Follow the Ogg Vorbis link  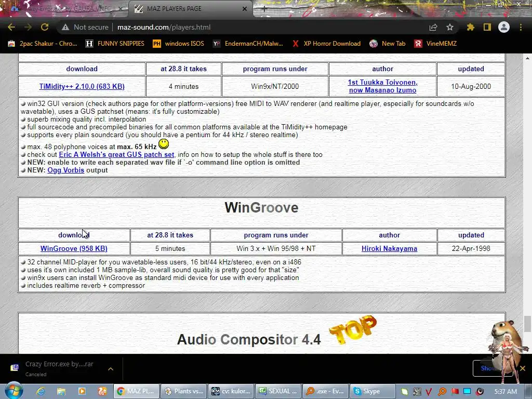click(66, 170)
